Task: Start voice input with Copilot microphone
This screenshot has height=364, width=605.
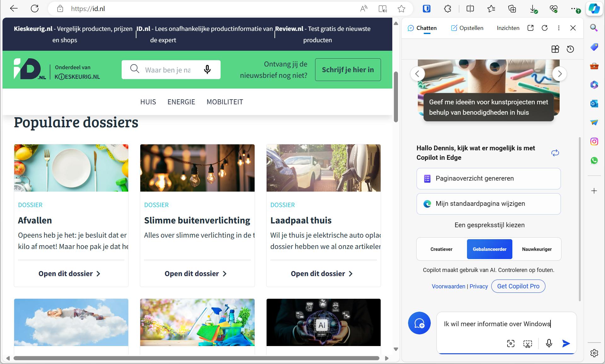Action: pos(549,344)
